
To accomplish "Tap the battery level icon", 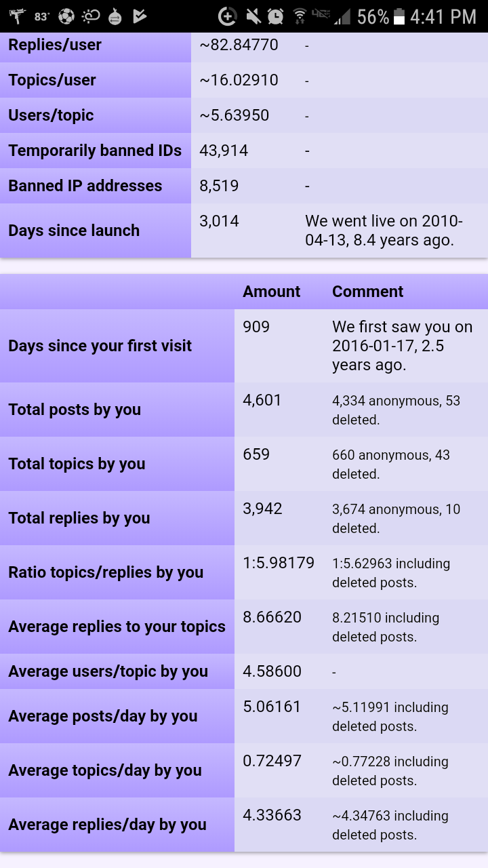I will pos(399,16).
